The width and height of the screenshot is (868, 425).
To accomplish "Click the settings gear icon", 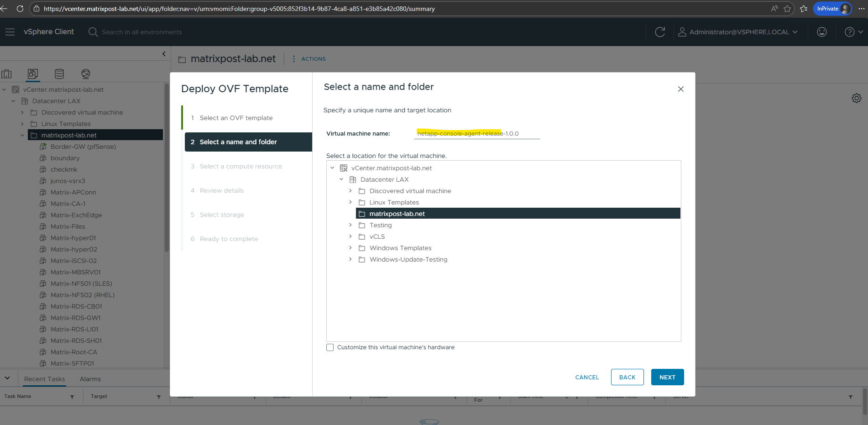I will point(857,98).
